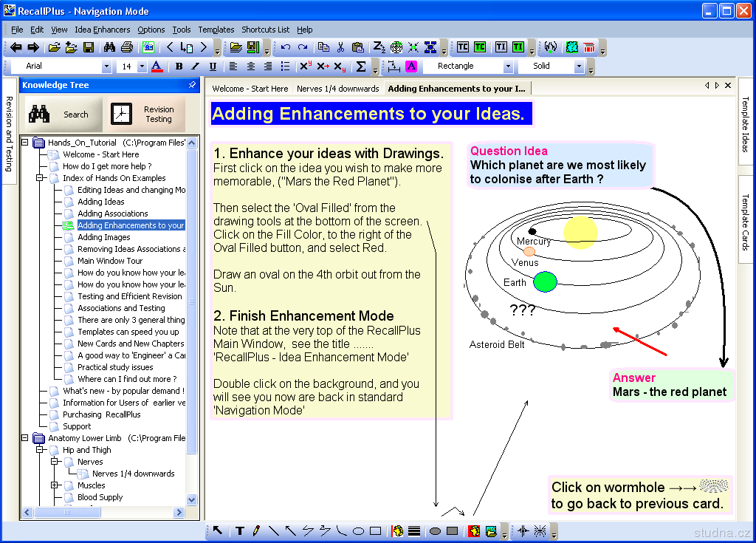This screenshot has height=543, width=756.
Task: Click the subscript X icon
Action: [340, 66]
